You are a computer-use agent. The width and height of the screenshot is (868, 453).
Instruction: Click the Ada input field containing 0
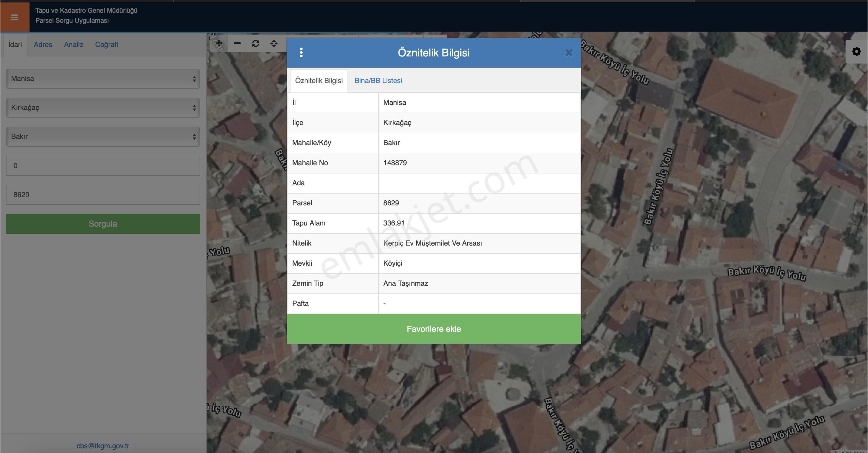point(103,165)
